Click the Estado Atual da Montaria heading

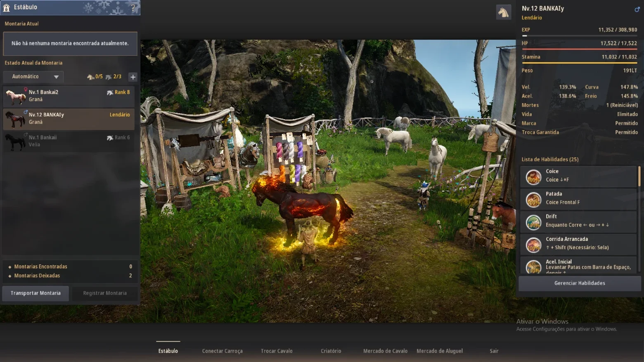[33, 63]
